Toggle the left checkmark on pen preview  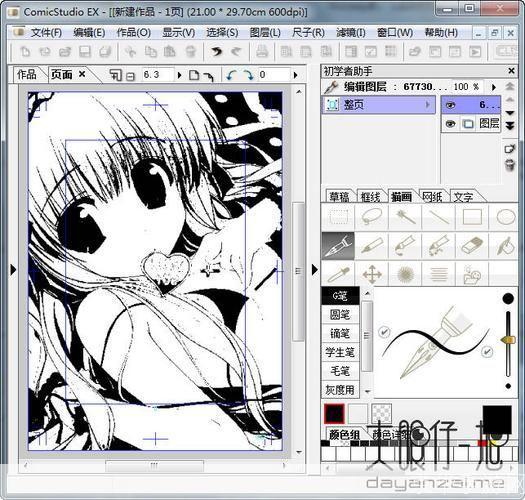coord(384,332)
